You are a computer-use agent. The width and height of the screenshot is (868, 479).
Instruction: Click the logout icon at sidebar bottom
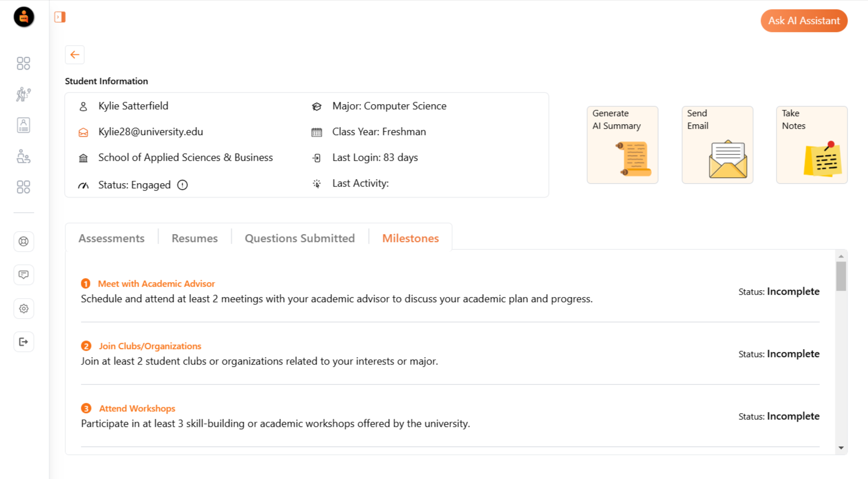click(23, 342)
